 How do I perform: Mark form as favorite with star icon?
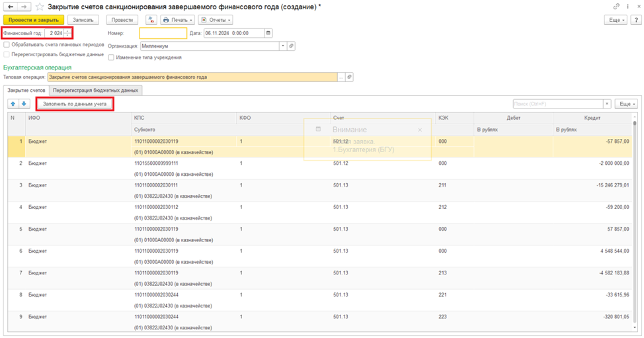(40, 7)
